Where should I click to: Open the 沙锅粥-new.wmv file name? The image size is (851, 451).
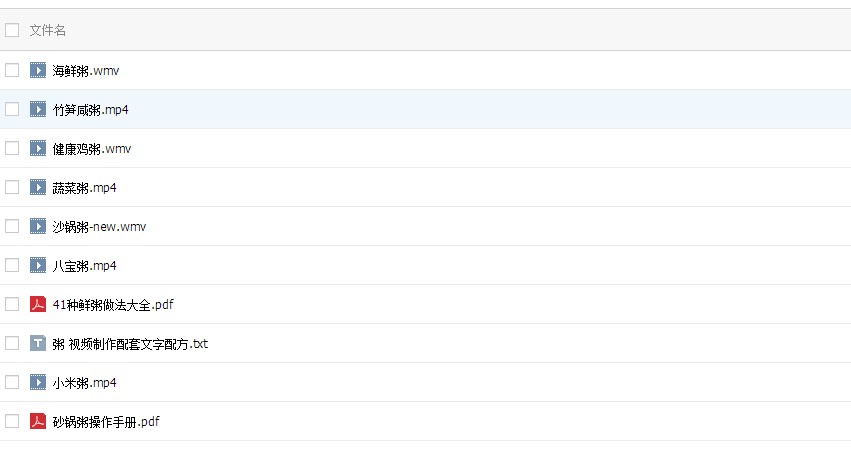99,226
